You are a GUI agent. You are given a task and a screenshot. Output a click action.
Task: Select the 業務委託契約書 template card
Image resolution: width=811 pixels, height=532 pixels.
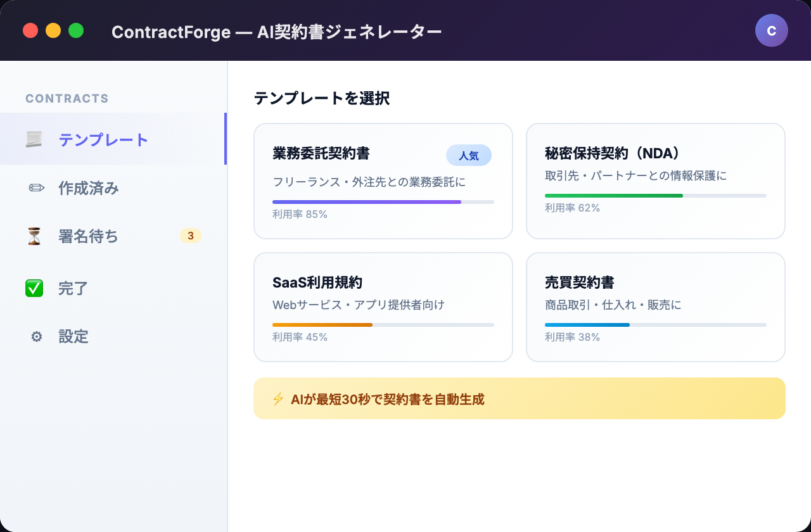click(383, 181)
